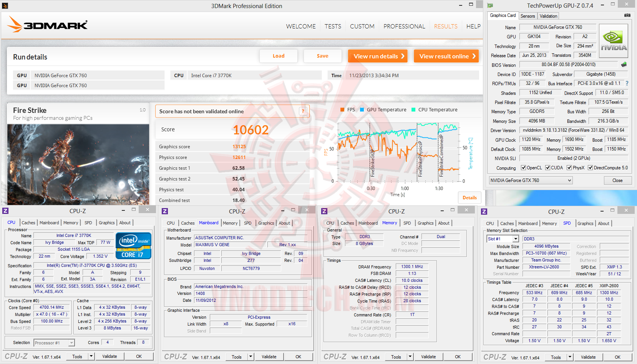
Task: Switch to the SPD tab in the CPU-Z Timings window
Action: coord(407,223)
